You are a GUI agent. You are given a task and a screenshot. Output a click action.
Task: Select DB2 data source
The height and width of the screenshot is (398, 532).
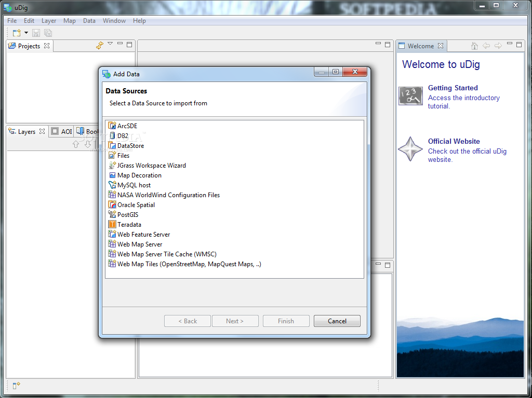coord(118,135)
